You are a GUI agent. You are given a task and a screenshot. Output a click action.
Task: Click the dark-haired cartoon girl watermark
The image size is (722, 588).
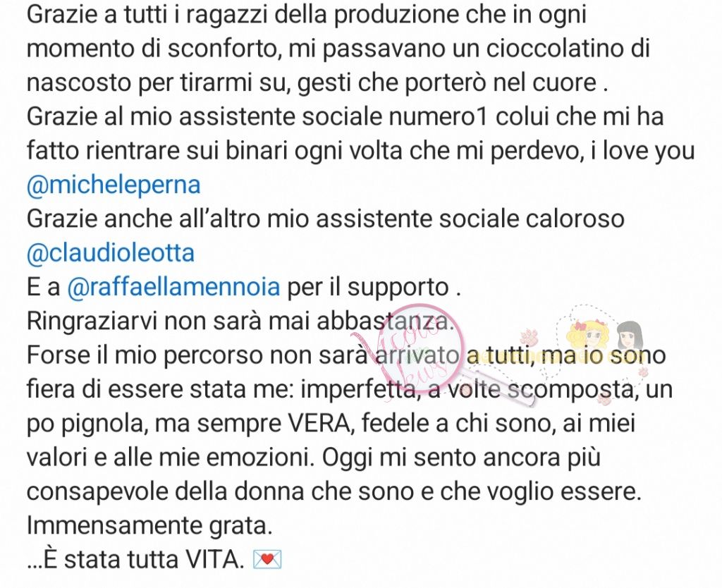pyautogui.click(x=628, y=336)
